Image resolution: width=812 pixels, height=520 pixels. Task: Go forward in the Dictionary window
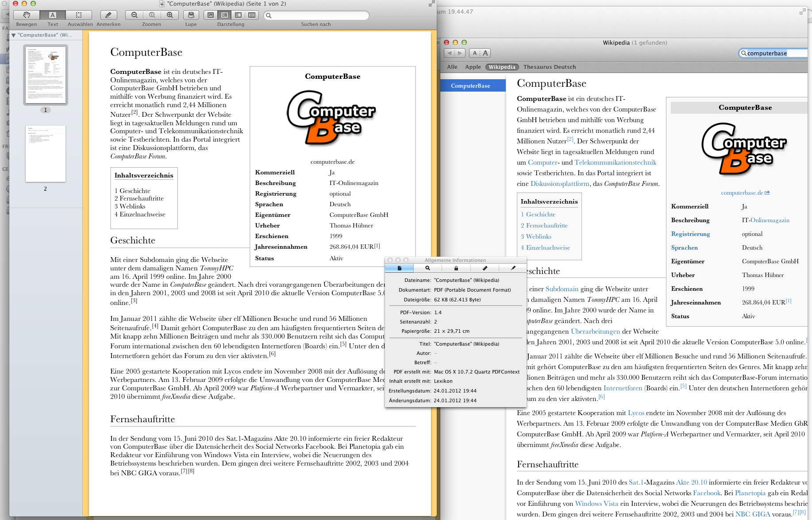[460, 53]
